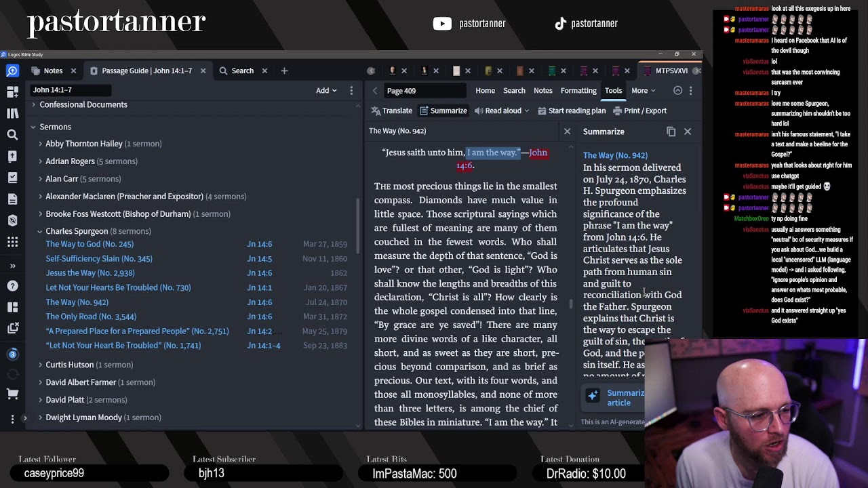Expand the sidebar double-chevron icon
Image resolution: width=868 pixels, height=488 pixels.
click(12, 266)
